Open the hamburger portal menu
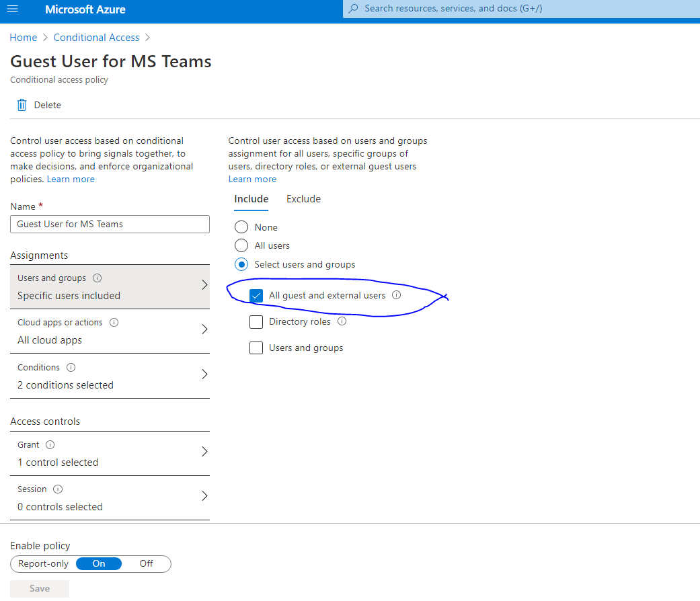700x601 pixels. coord(13,9)
